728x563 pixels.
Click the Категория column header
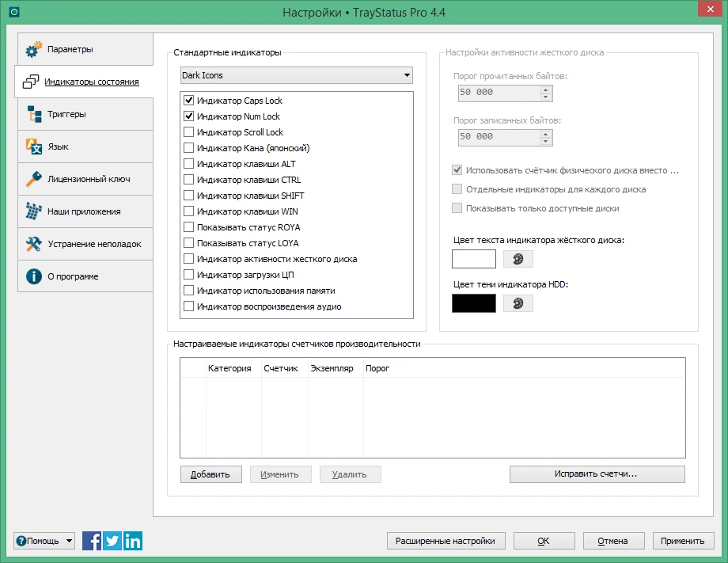pyautogui.click(x=233, y=368)
